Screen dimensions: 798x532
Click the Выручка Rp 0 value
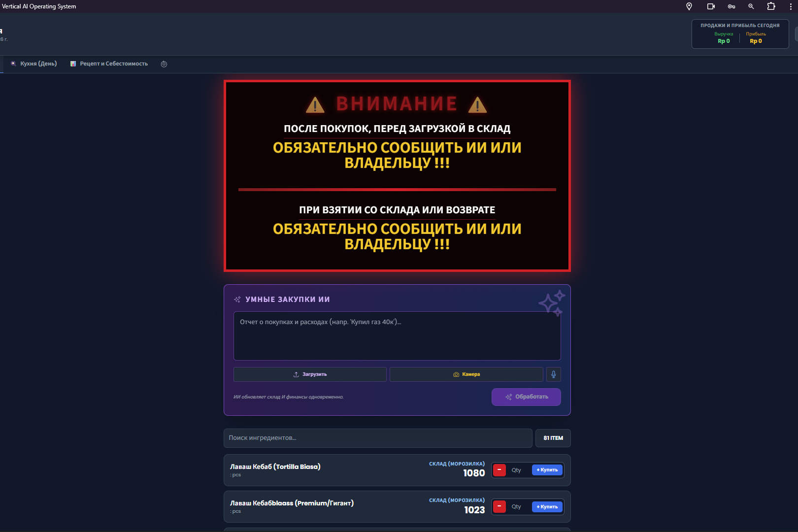724,41
